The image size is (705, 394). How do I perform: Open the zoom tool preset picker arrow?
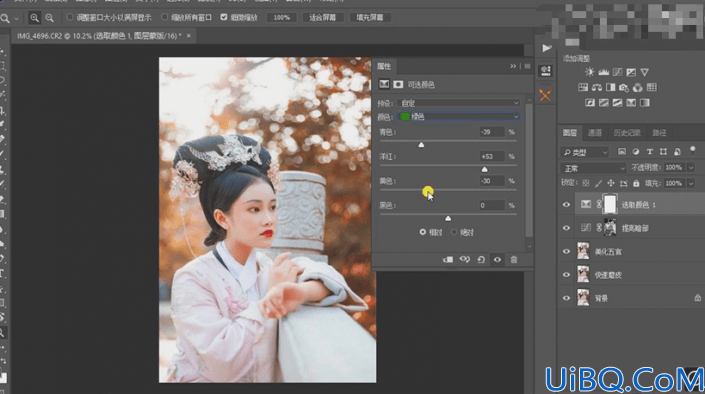tap(17, 18)
